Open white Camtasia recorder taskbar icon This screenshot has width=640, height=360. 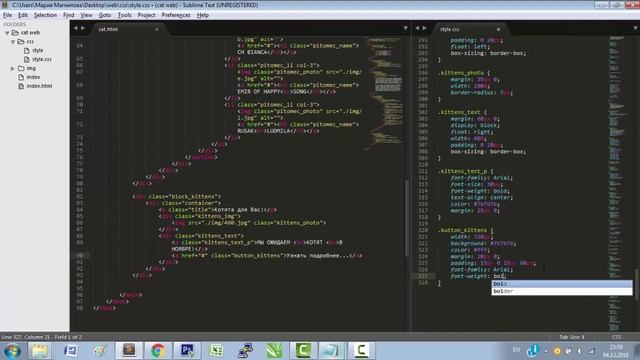[x=361, y=351]
